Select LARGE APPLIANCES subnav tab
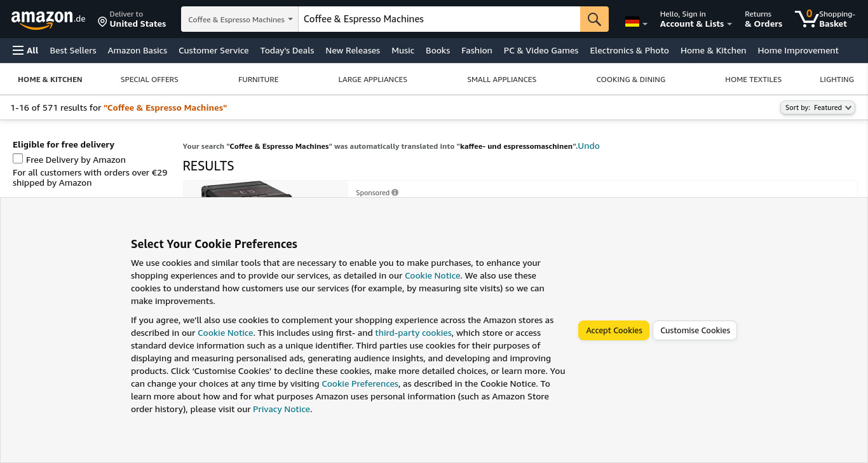The height and width of the screenshot is (463, 868). [x=373, y=79]
